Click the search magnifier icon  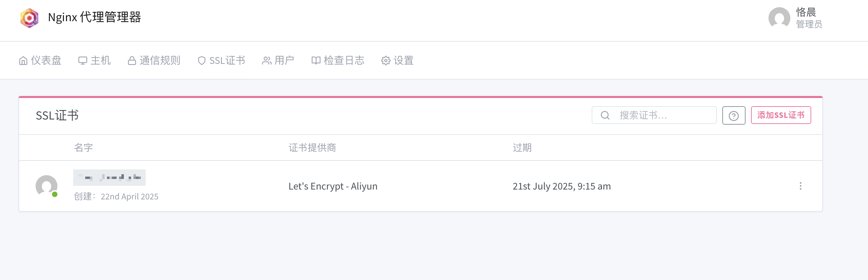(x=605, y=115)
